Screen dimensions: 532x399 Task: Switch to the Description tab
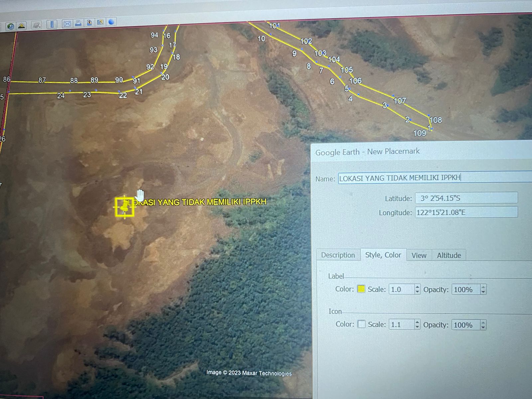click(338, 255)
